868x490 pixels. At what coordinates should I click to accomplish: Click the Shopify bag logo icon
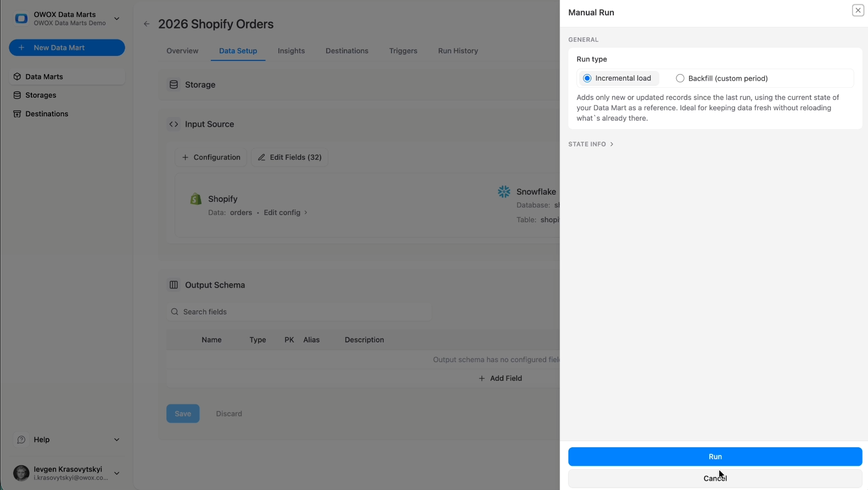coord(196,199)
